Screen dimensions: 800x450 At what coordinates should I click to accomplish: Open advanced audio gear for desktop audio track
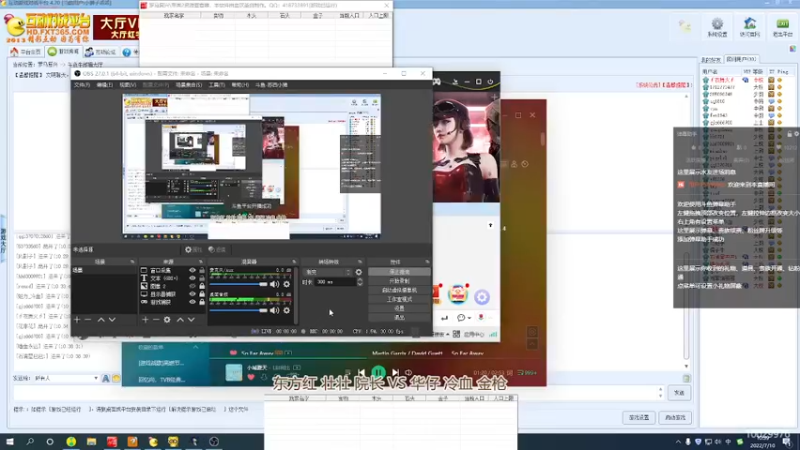click(287, 310)
